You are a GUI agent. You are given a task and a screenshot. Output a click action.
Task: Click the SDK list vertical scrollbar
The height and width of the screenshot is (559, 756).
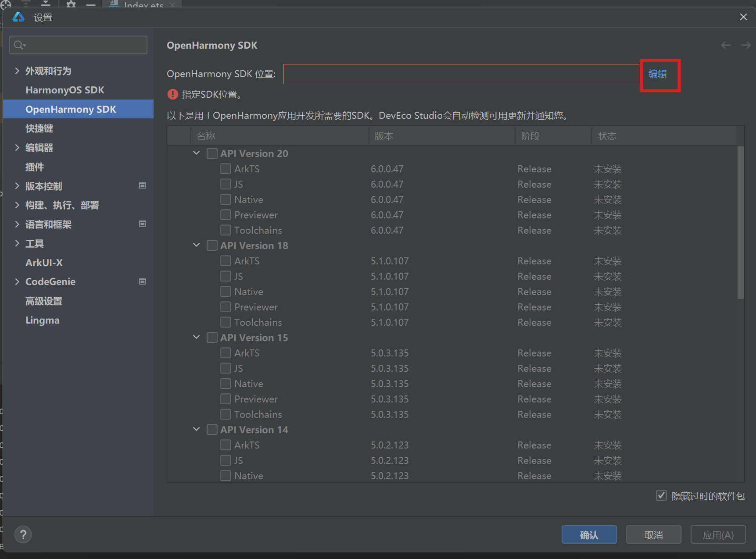(x=740, y=224)
